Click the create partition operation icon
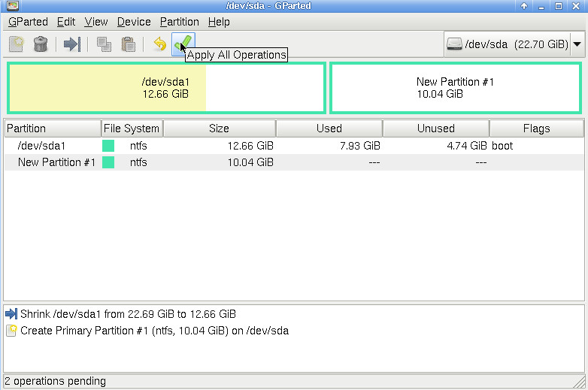This screenshot has width=588, height=390. [x=11, y=331]
